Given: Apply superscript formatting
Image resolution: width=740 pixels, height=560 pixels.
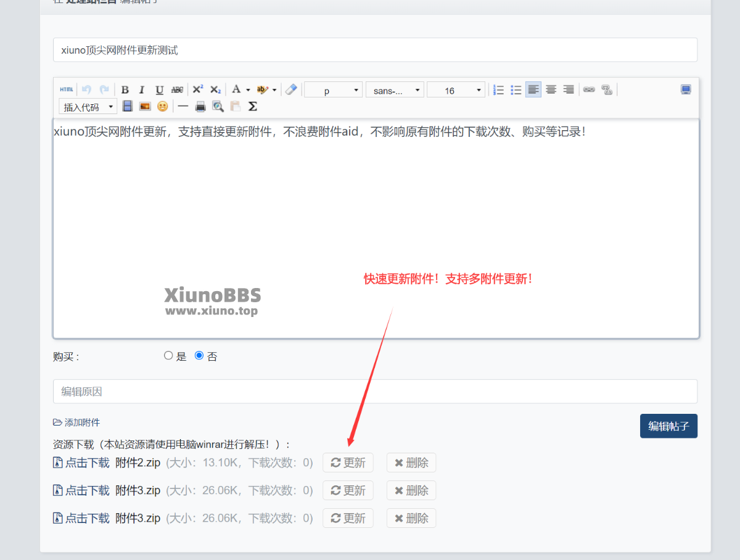Looking at the screenshot, I should coord(197,89).
